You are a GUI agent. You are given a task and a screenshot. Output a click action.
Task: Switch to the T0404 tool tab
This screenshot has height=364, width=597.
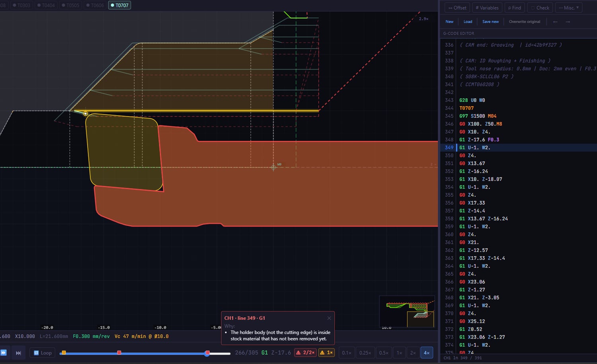pos(46,5)
